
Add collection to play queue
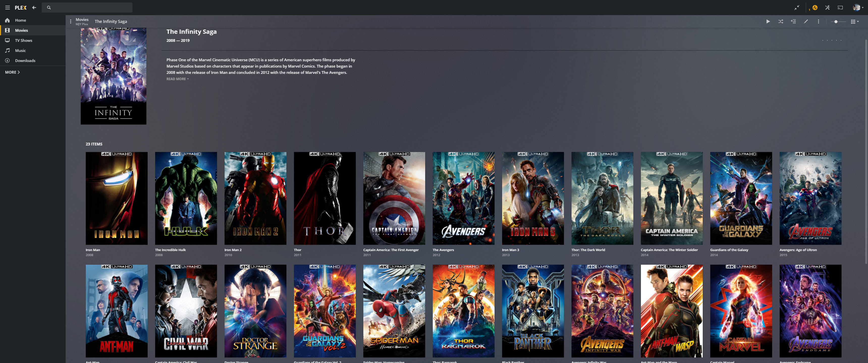793,21
